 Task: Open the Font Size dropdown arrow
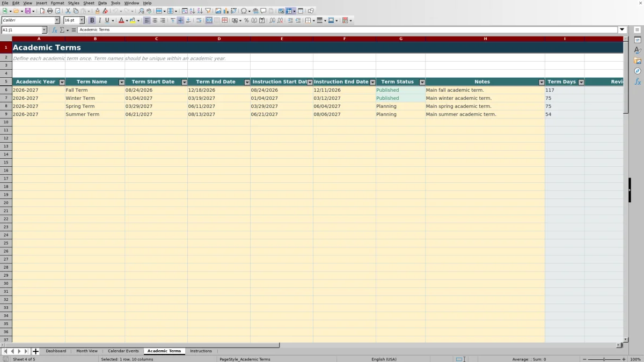coord(82,20)
